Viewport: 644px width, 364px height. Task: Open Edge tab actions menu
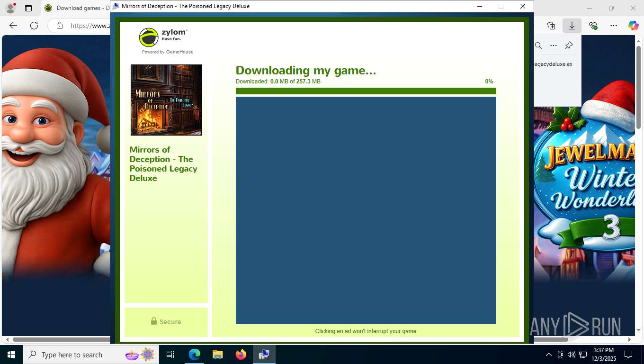click(28, 8)
